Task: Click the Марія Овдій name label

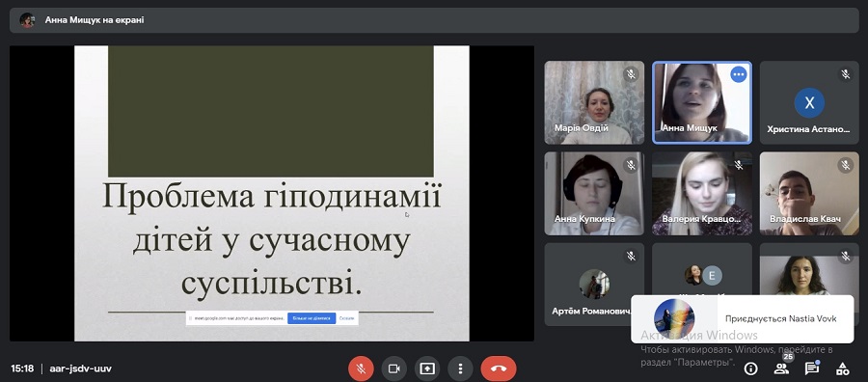Action: (x=582, y=128)
